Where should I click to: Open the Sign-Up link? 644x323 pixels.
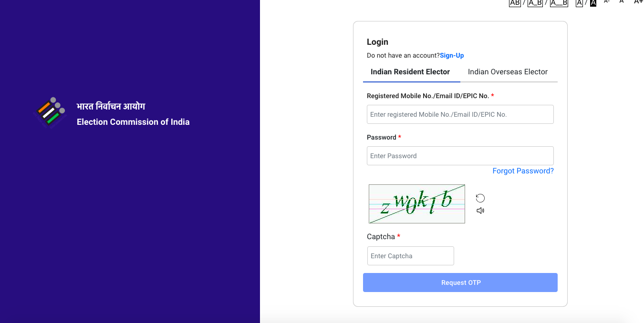(x=452, y=56)
